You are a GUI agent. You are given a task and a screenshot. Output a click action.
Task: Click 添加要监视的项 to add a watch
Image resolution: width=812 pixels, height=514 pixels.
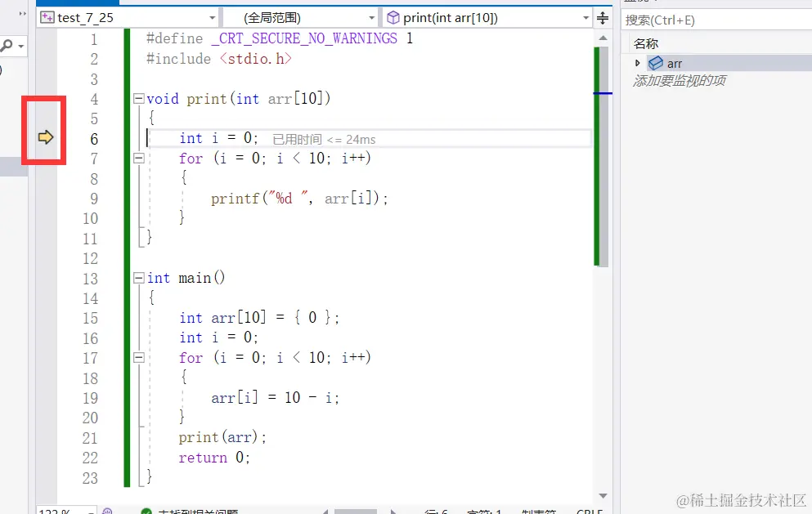pyautogui.click(x=679, y=81)
